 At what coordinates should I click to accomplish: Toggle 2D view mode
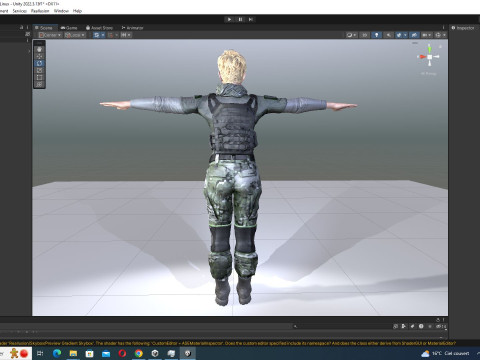pyautogui.click(x=364, y=35)
